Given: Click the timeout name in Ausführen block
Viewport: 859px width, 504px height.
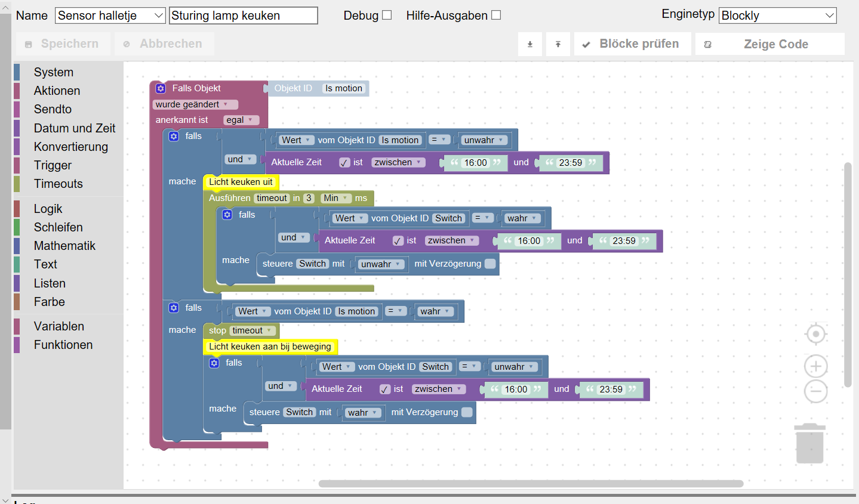Looking at the screenshot, I should 272,198.
